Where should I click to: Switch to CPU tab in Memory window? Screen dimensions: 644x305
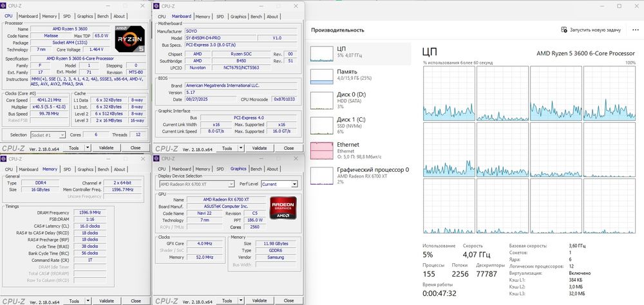8,169
